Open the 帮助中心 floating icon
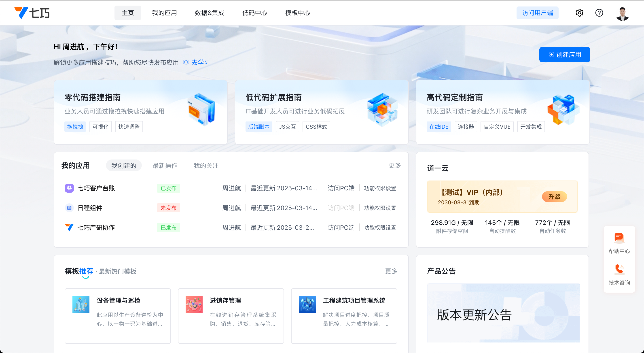The width and height of the screenshot is (644, 353). click(x=619, y=238)
